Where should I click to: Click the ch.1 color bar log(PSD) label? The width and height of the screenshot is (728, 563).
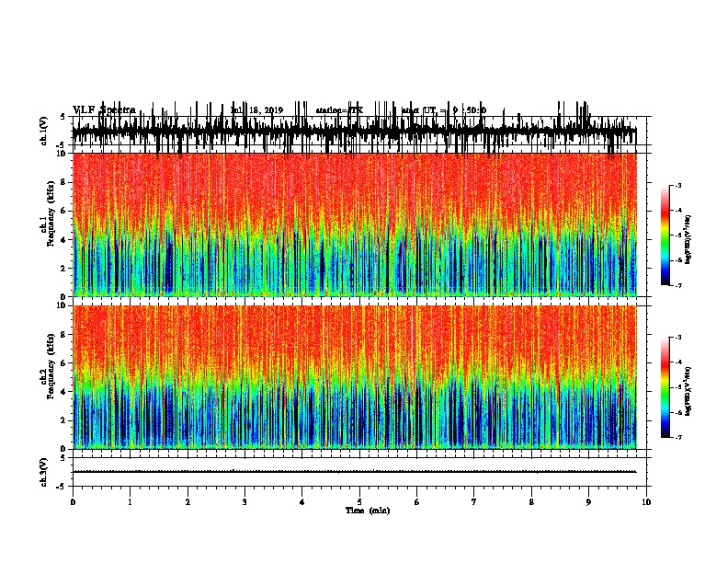[x=688, y=239]
